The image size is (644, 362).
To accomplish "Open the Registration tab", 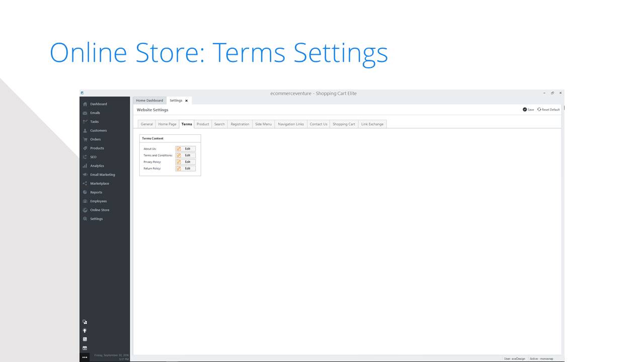I will tap(240, 124).
